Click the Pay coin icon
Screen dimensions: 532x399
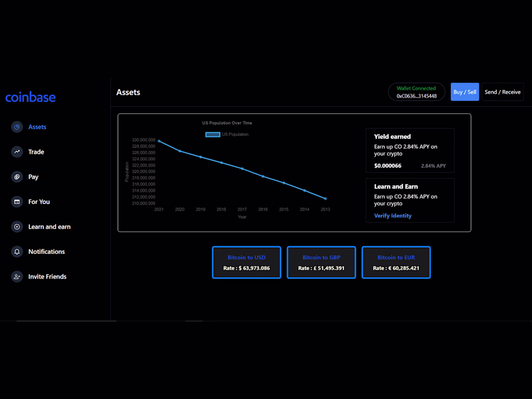pos(16,177)
